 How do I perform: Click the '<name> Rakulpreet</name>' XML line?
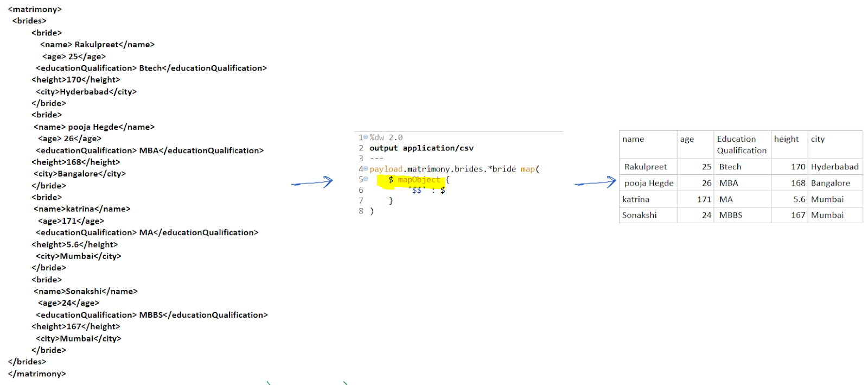pos(97,45)
